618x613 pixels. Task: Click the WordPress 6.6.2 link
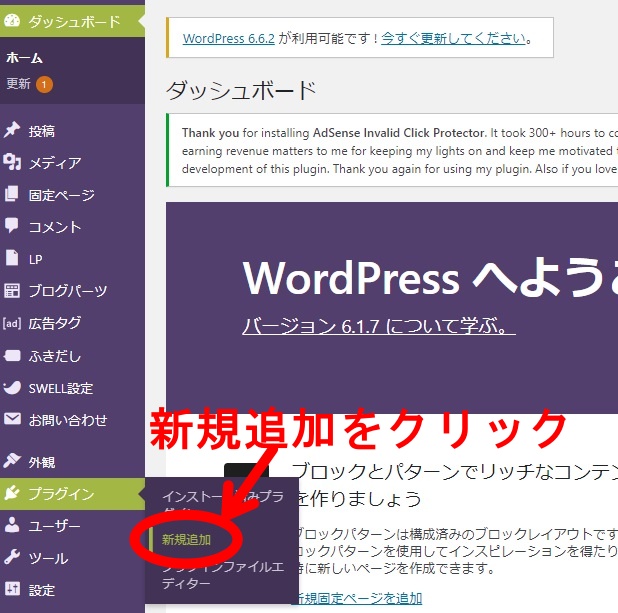(229, 39)
